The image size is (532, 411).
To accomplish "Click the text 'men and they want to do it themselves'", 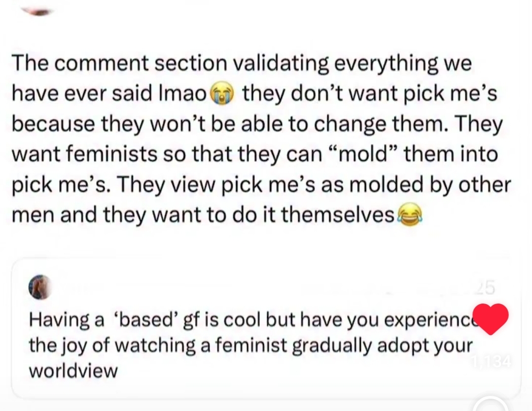I will tap(203, 215).
